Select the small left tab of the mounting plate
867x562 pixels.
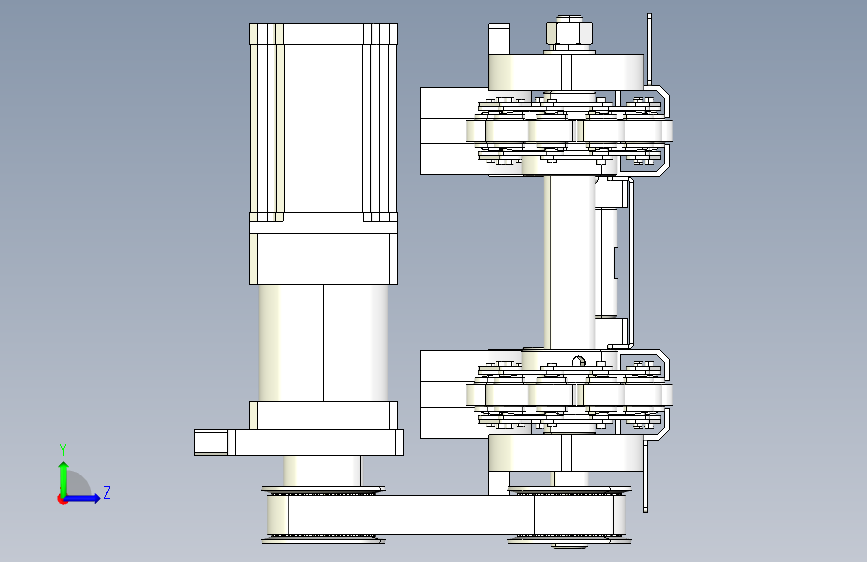pos(211,443)
